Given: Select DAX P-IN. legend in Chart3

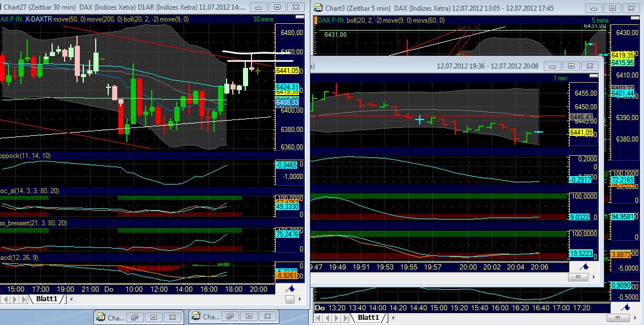Looking at the screenshot, I should tap(331, 20).
